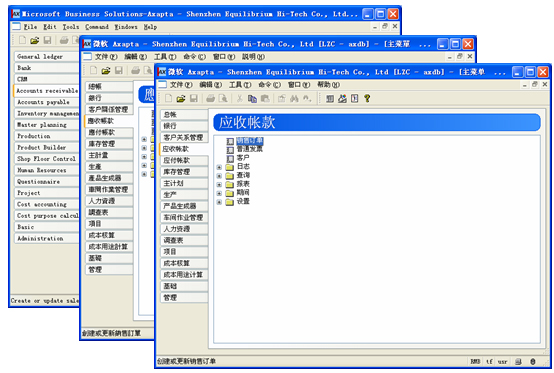
Task: Open 命令 menu in front window
Action: 269,85
